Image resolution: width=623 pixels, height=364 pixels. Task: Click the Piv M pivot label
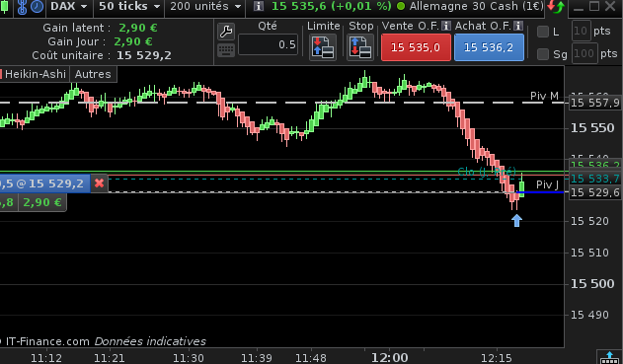click(x=544, y=96)
